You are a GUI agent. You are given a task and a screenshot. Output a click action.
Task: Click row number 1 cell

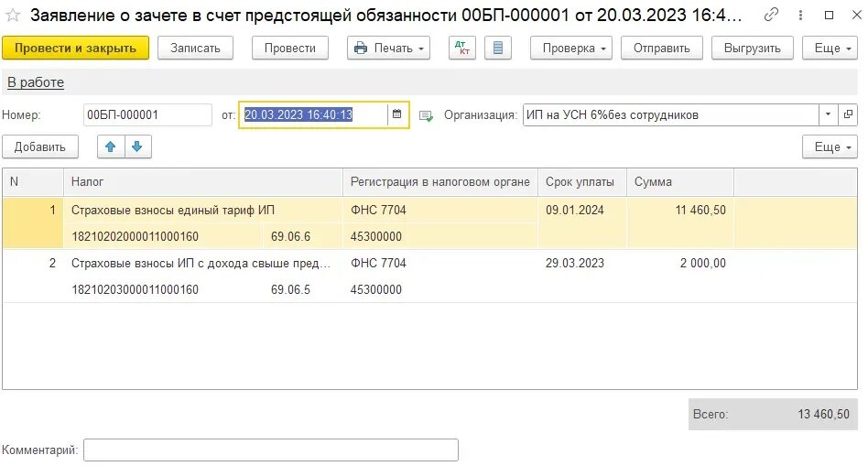pos(33,223)
